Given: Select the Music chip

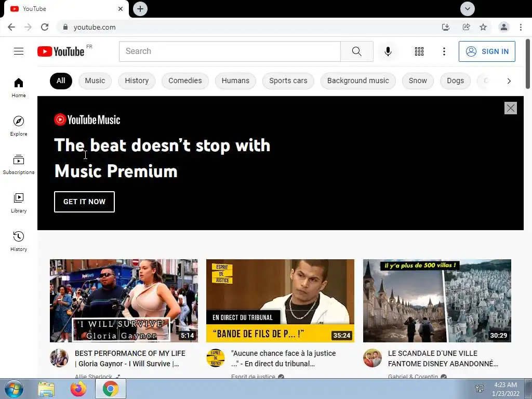Looking at the screenshot, I should coord(95,81).
